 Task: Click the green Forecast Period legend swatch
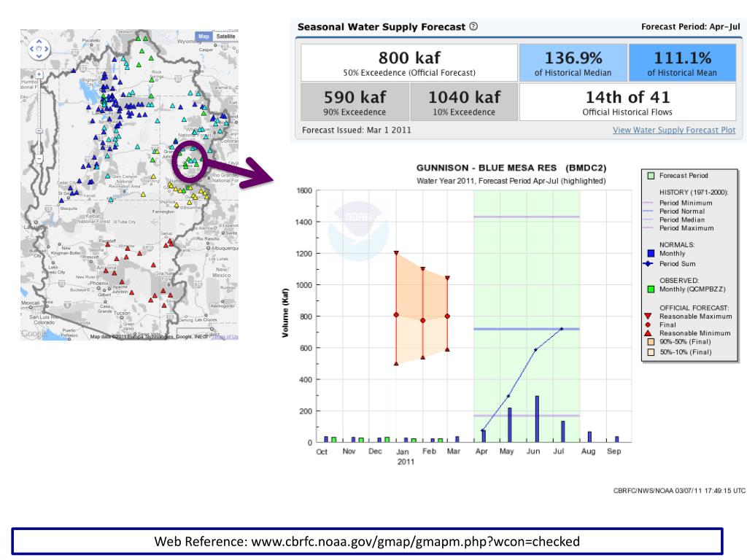[649, 176]
